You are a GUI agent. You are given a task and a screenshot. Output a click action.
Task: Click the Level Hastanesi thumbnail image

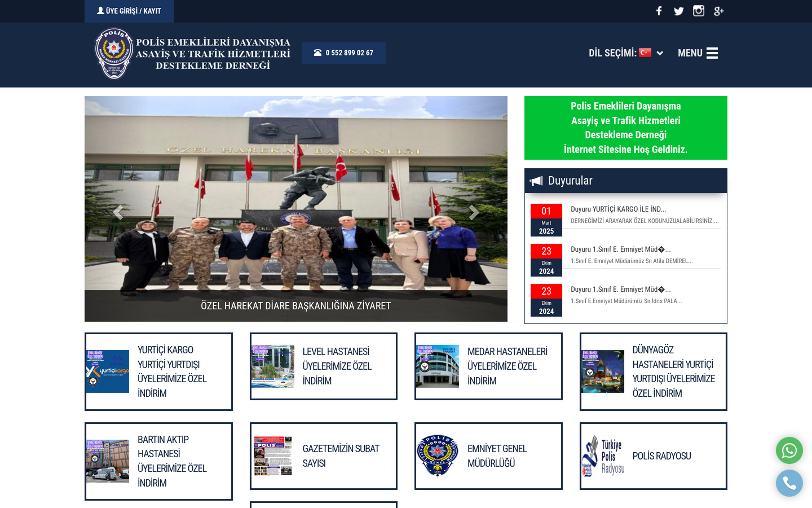tap(273, 366)
